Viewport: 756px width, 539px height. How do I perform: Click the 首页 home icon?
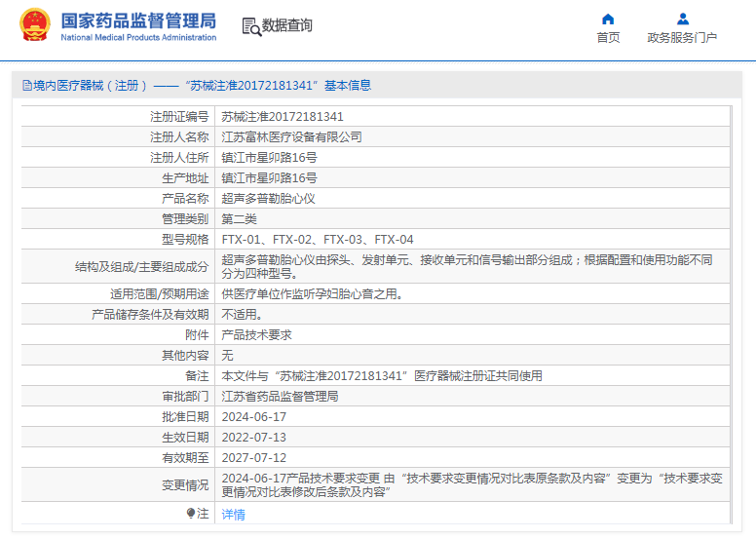[608, 19]
